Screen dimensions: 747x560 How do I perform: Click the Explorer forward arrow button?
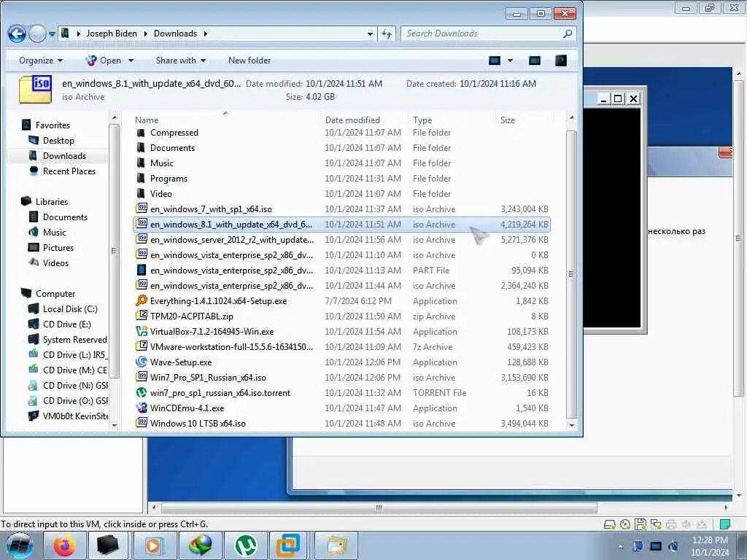pyautogui.click(x=37, y=34)
